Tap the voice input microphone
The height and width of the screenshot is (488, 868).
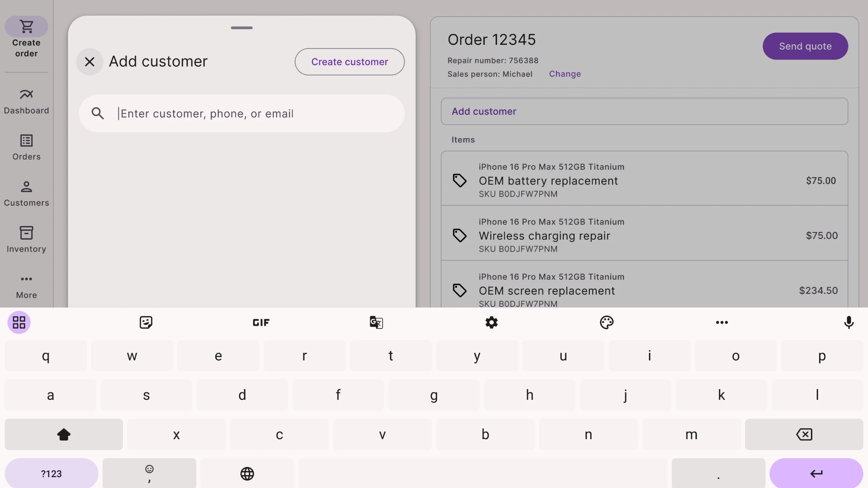(x=849, y=322)
